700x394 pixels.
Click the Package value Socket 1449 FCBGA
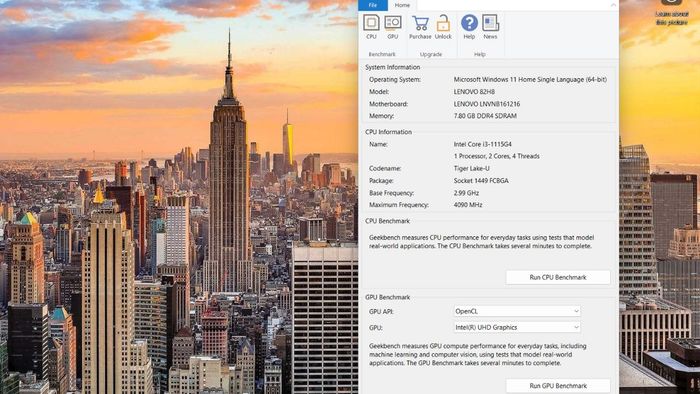(x=481, y=181)
